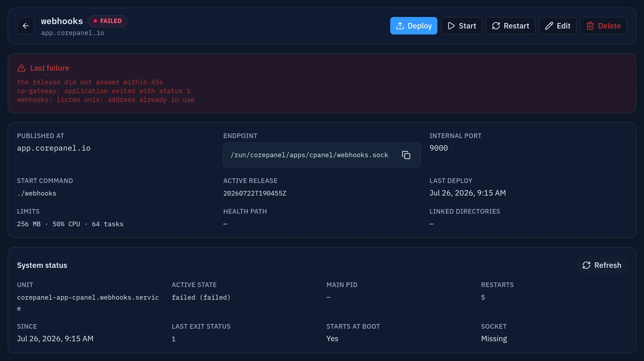The width and height of the screenshot is (644, 361).
Task: Click the Last failure heading
Action: (x=50, y=68)
